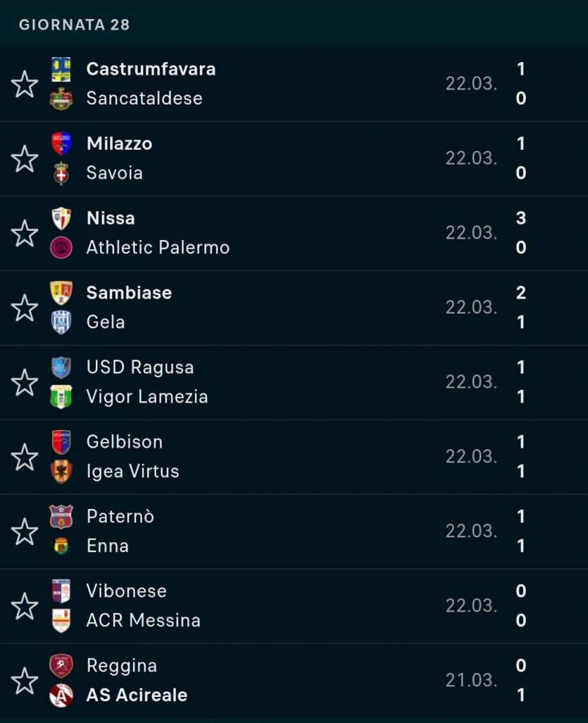Open the Paternò team link
The image size is (588, 723).
(120, 516)
